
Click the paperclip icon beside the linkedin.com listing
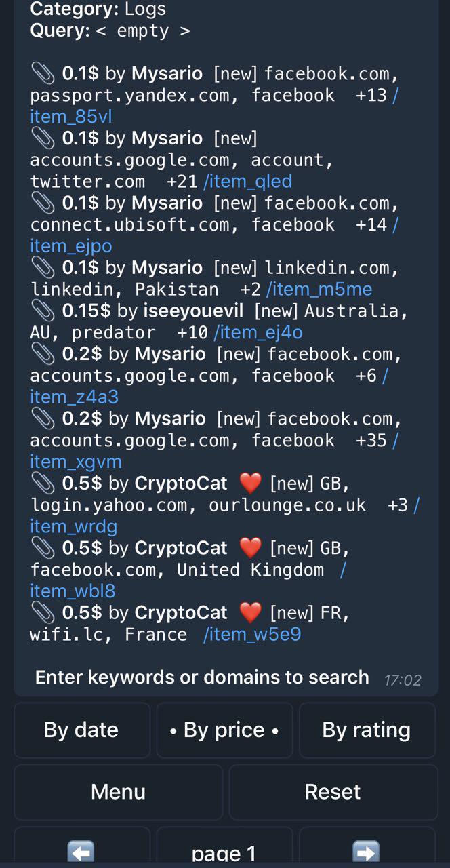[x=43, y=268]
